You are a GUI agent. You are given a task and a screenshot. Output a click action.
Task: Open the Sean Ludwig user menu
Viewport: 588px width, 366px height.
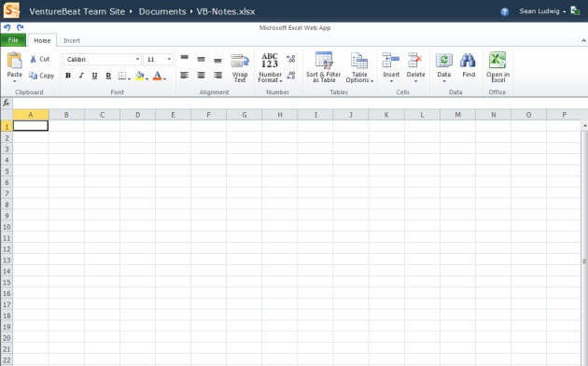pyautogui.click(x=542, y=11)
